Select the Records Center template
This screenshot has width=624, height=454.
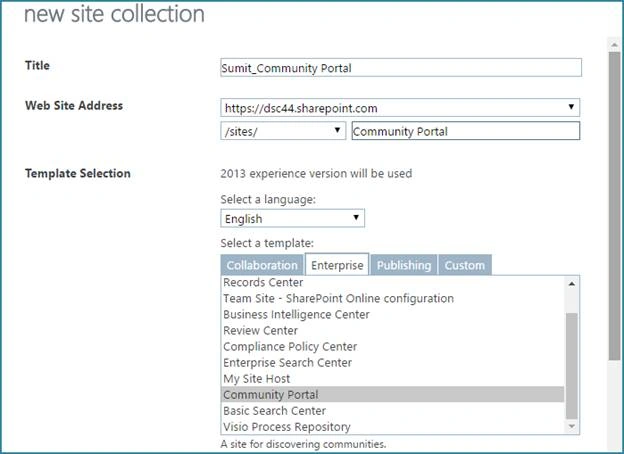[x=392, y=283]
